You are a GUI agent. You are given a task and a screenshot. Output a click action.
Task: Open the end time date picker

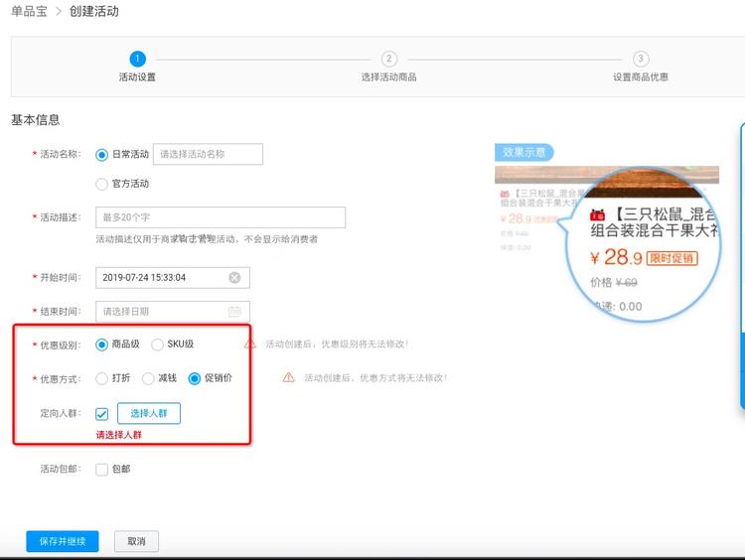[x=164, y=312]
